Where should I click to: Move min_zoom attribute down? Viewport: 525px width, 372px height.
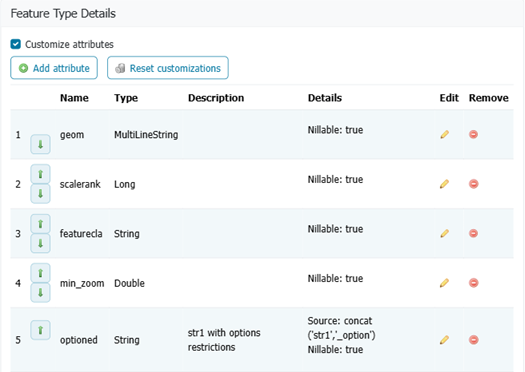pyautogui.click(x=41, y=293)
